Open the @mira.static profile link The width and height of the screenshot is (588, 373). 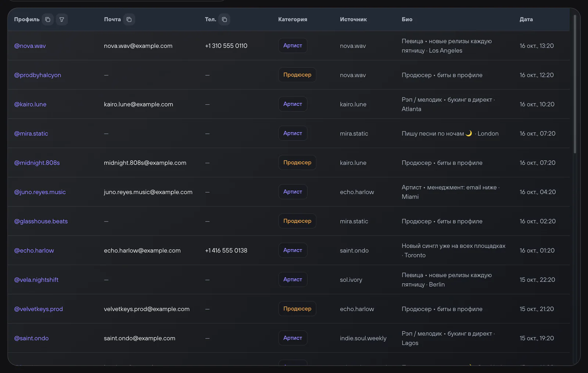tap(31, 134)
